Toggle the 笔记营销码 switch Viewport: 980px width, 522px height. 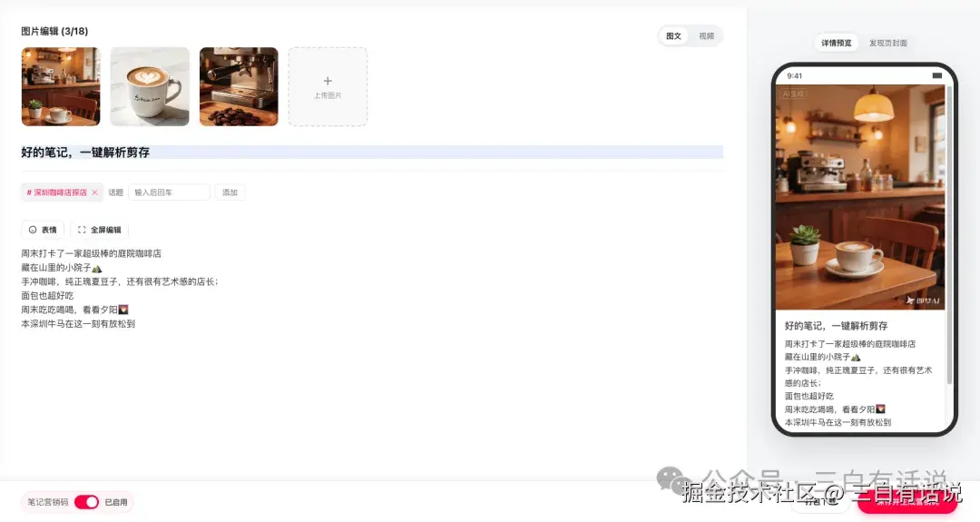(86, 502)
